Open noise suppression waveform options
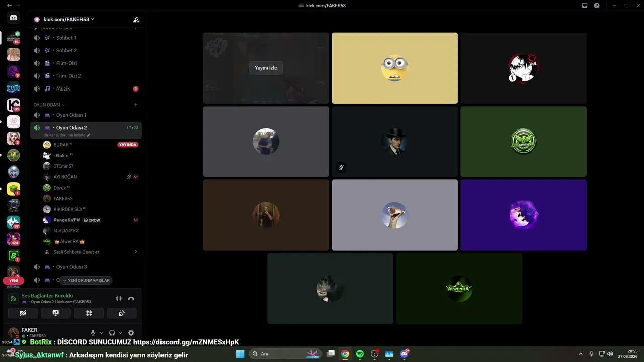Screen dimensions: 644x362 click(x=119, y=298)
